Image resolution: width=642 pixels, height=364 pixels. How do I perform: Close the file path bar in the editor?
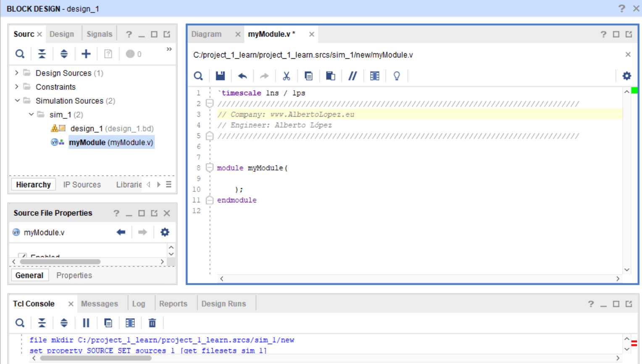coord(628,55)
